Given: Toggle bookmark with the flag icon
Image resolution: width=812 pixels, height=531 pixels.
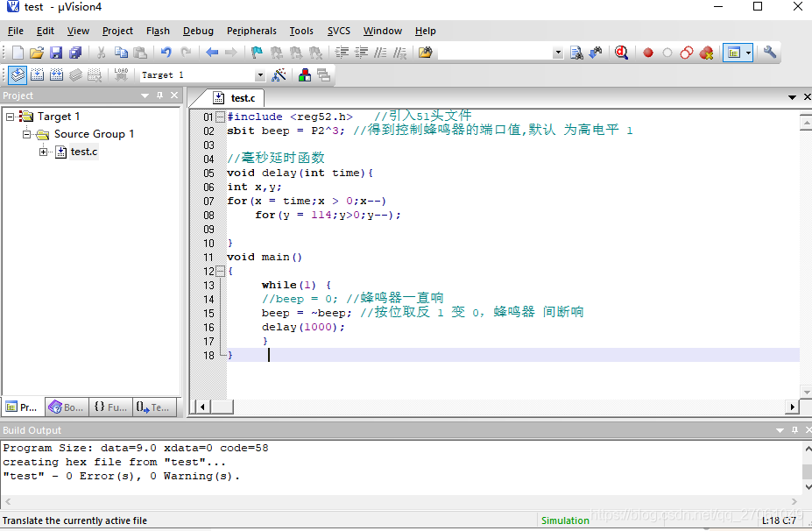Looking at the screenshot, I should [257, 53].
